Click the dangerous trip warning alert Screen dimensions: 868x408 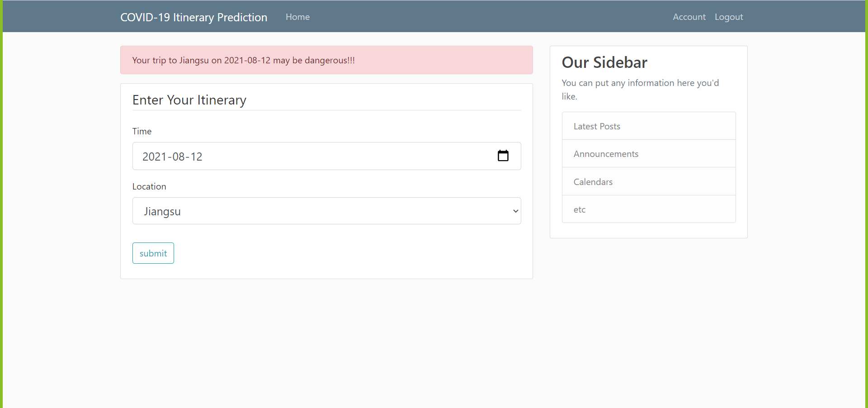coord(326,60)
